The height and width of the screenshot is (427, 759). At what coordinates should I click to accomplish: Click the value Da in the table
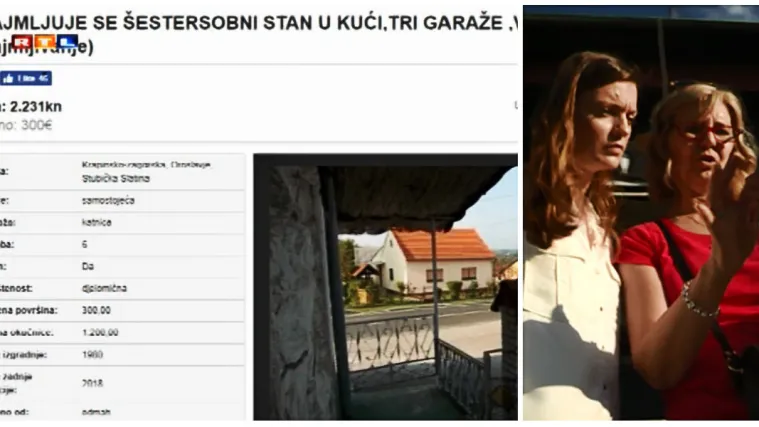(x=88, y=266)
